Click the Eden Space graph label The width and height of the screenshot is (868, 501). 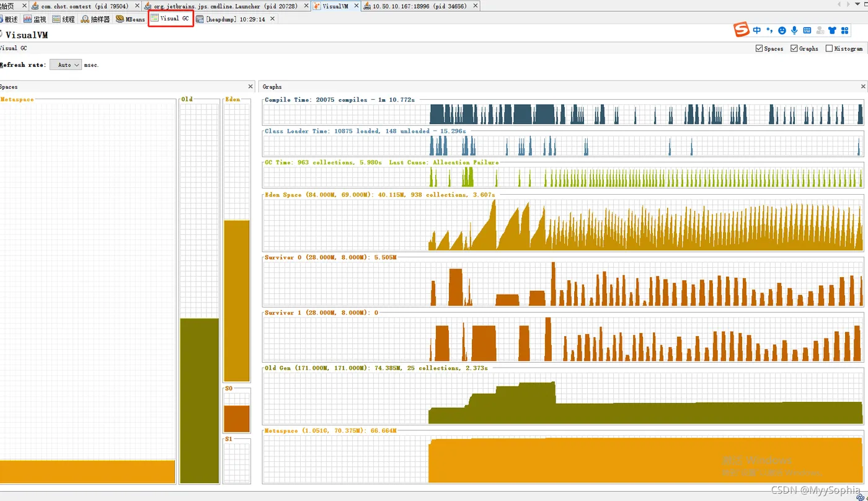[x=379, y=195]
